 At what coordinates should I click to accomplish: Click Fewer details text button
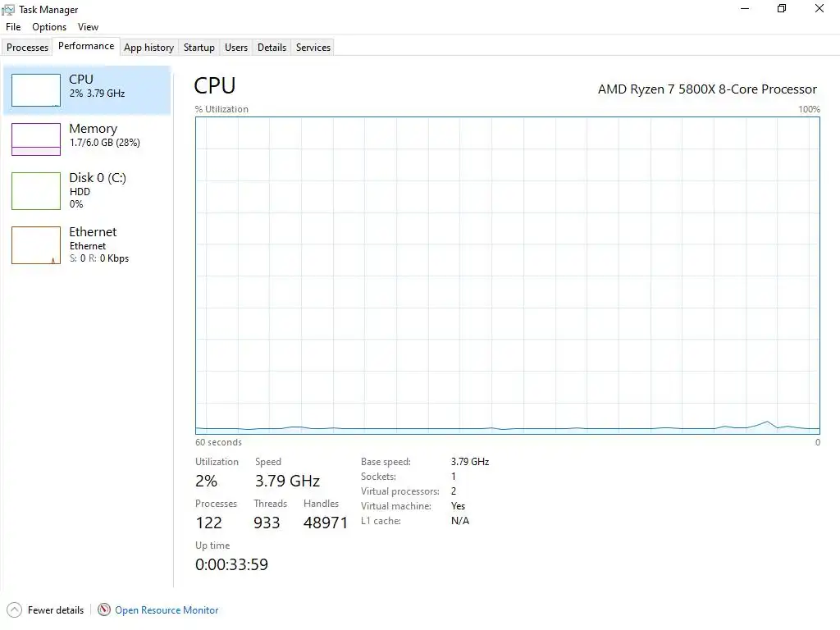pos(56,610)
